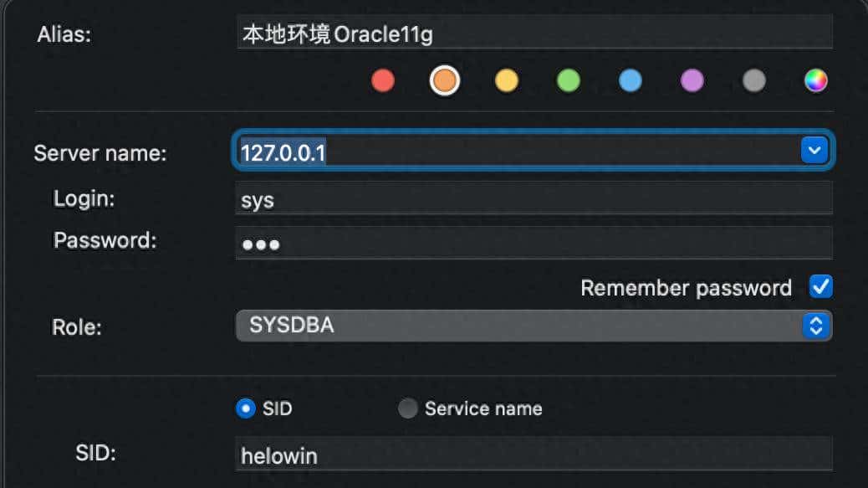The height and width of the screenshot is (488, 868).
Task: Select the orange connection color
Action: (444, 80)
